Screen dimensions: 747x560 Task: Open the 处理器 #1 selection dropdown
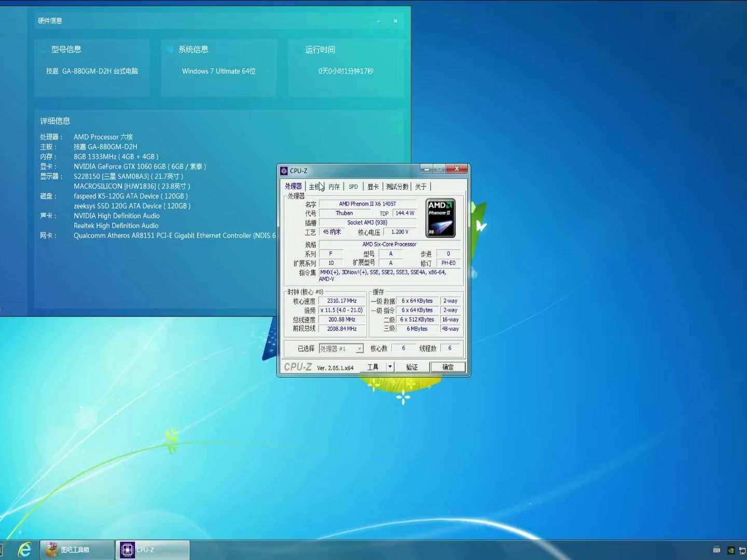(x=341, y=348)
